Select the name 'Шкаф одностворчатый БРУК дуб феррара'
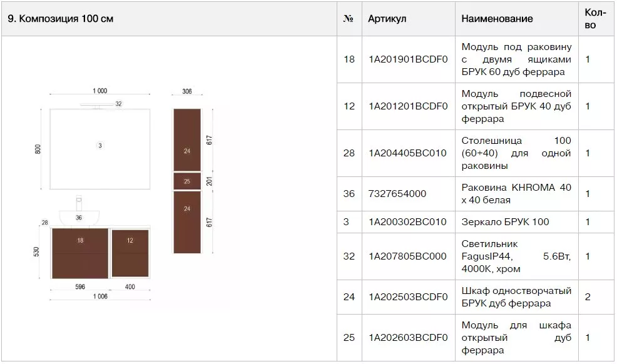Image resolution: width=617 pixels, height=364 pixels. tap(516, 297)
